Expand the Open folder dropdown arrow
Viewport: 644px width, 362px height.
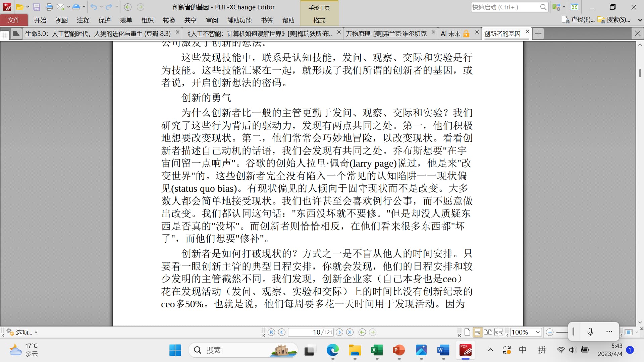28,7
